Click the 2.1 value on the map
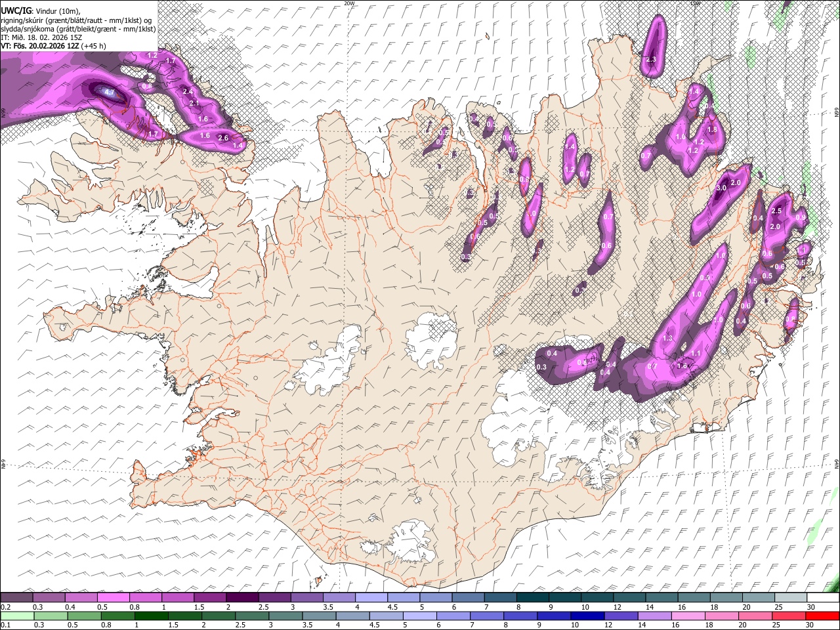The image size is (840, 630). click(x=194, y=103)
